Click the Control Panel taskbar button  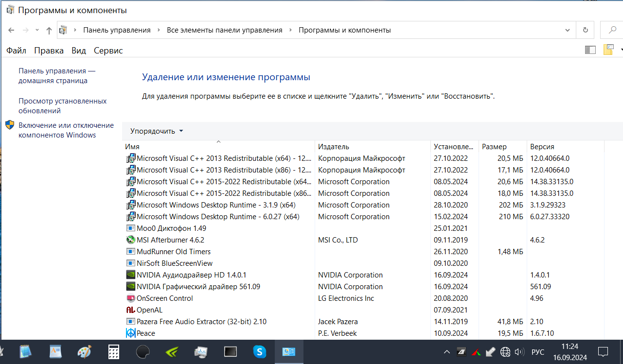(289, 352)
